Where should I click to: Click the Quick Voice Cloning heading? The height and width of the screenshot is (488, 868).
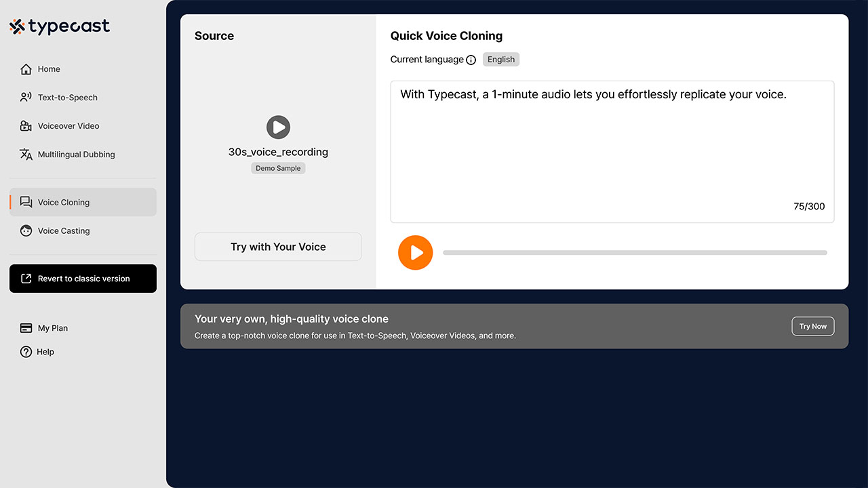point(446,36)
